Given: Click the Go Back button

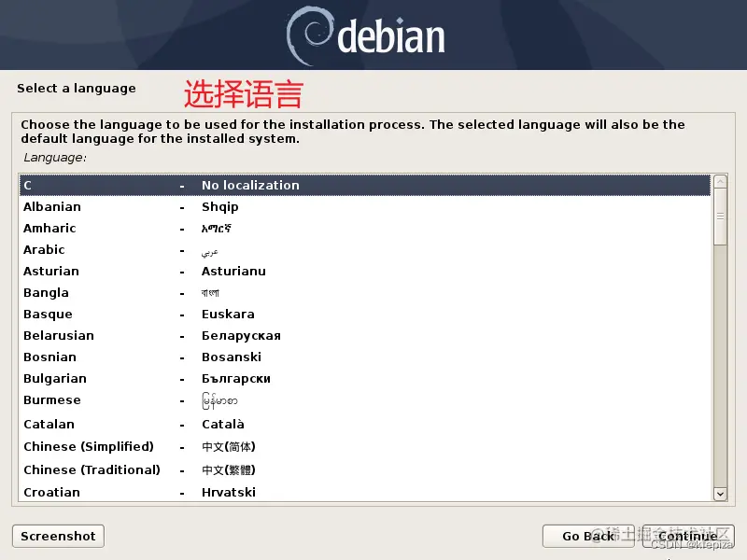Looking at the screenshot, I should pos(588,536).
